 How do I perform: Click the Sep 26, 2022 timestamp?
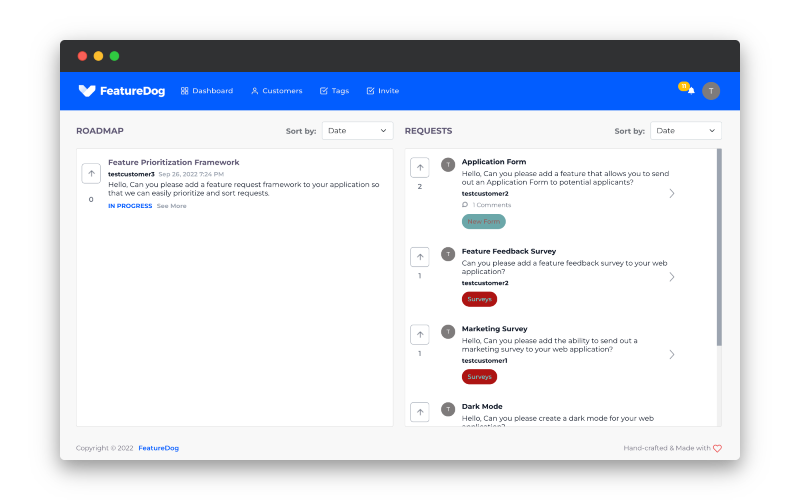pyautogui.click(x=191, y=174)
